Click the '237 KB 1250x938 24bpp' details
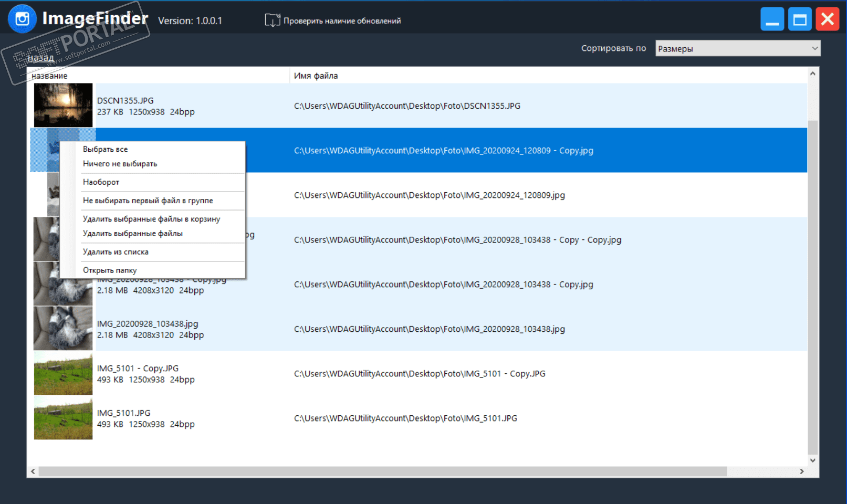Screen dimensions: 847x504 click(x=146, y=112)
